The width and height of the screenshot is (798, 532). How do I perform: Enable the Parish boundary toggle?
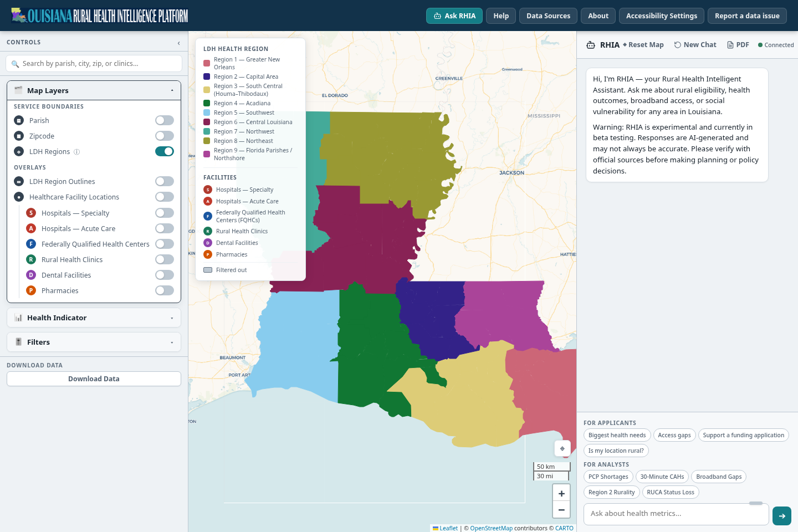point(165,120)
